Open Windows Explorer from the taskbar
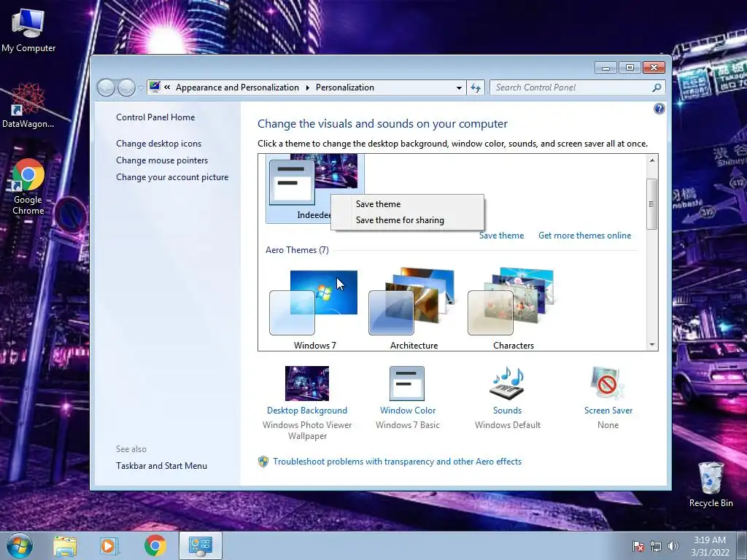 65,546
